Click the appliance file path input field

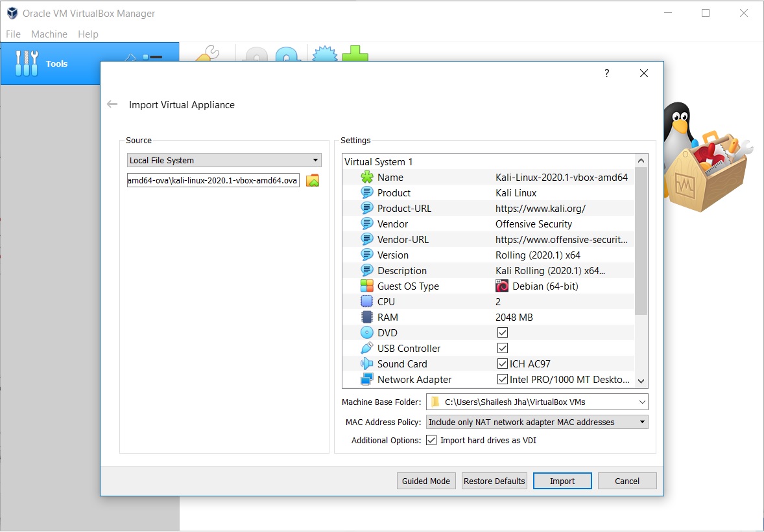[213, 180]
